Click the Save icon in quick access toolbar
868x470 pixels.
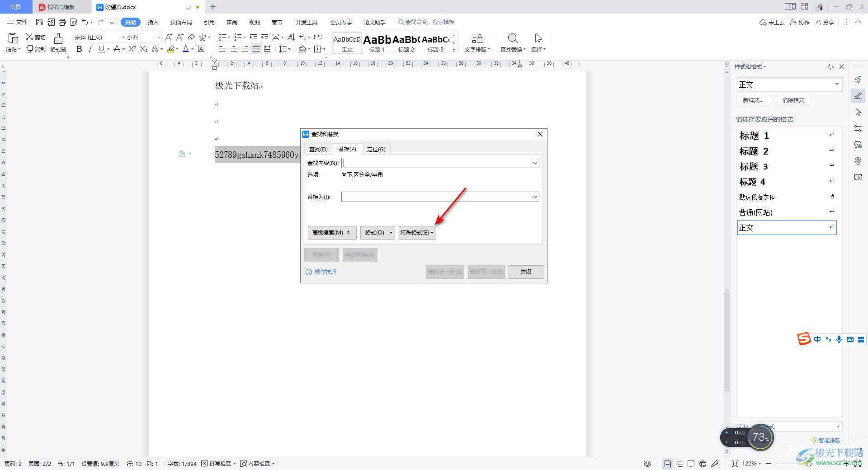tap(39, 22)
